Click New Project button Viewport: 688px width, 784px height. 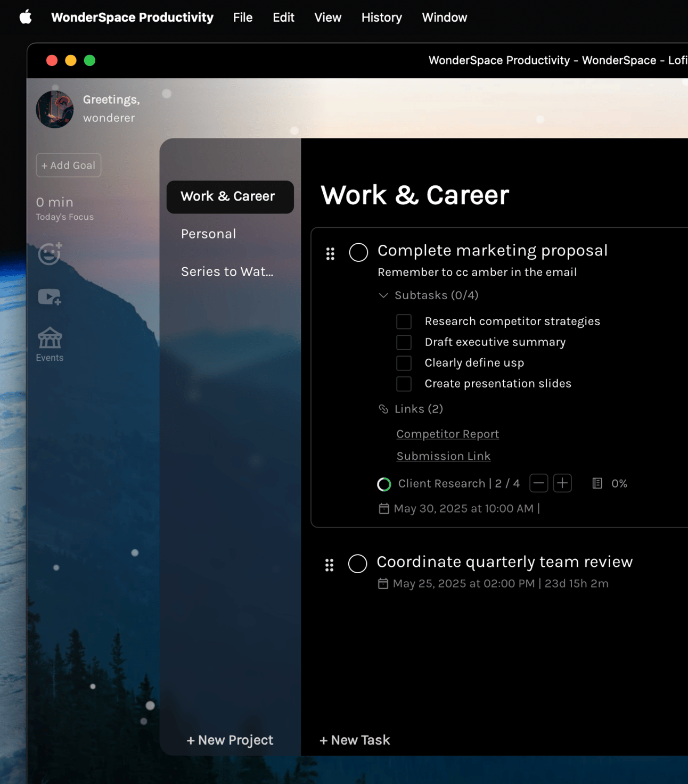(230, 740)
